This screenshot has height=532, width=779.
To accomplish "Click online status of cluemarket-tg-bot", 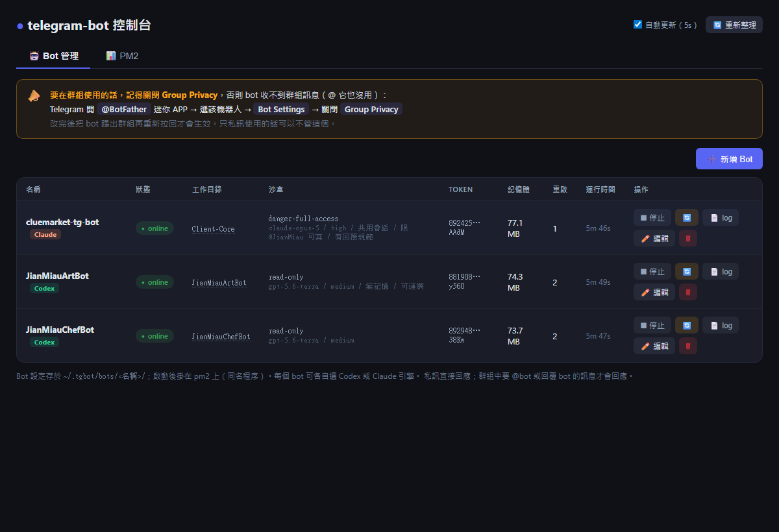I will tap(155, 228).
